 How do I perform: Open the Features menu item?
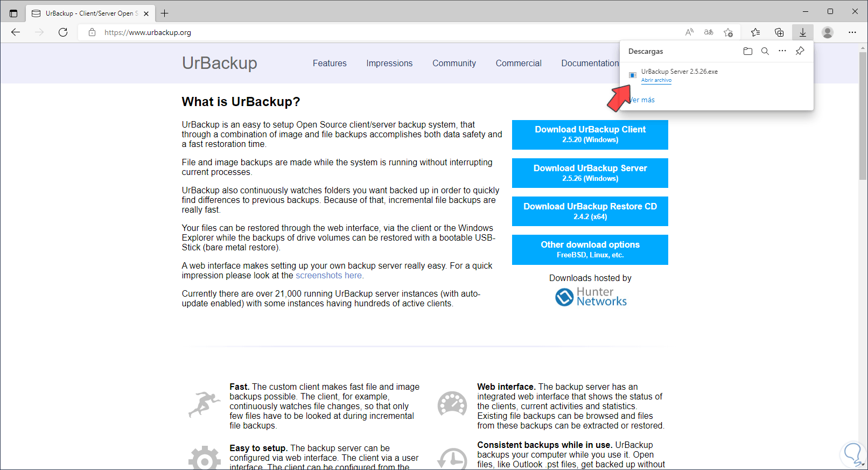[x=330, y=63]
